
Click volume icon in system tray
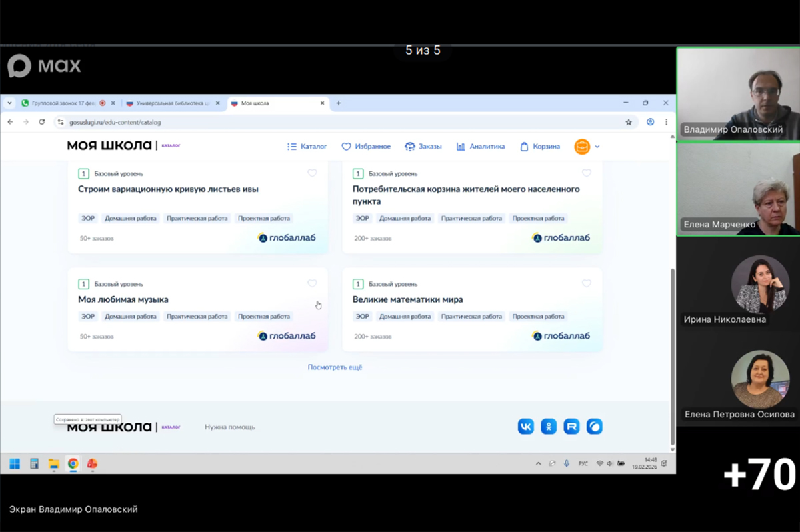[609, 464]
